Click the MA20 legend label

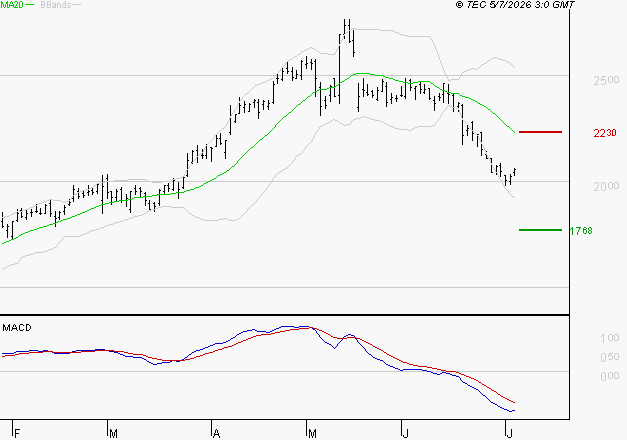12,5
